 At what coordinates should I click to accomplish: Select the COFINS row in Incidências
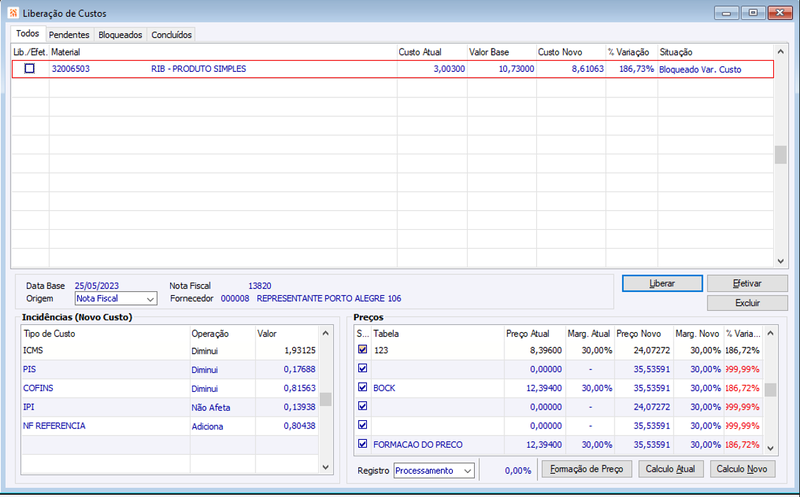tap(169, 388)
